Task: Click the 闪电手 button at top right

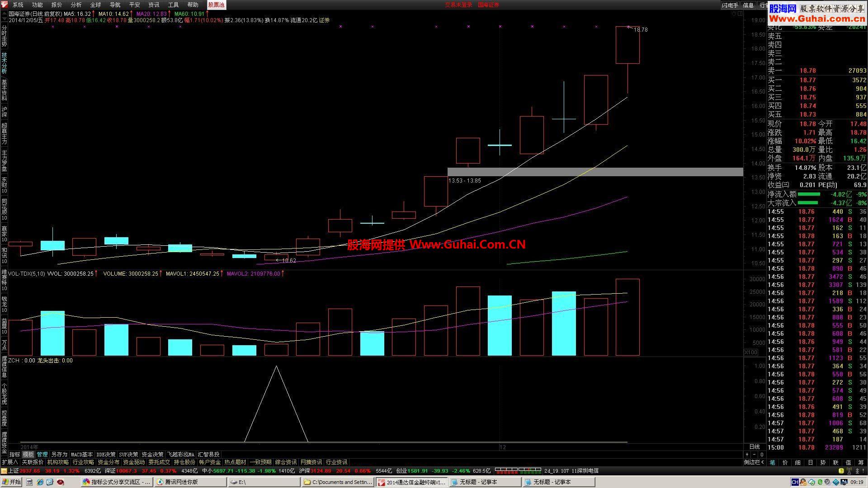Action: pos(730,5)
